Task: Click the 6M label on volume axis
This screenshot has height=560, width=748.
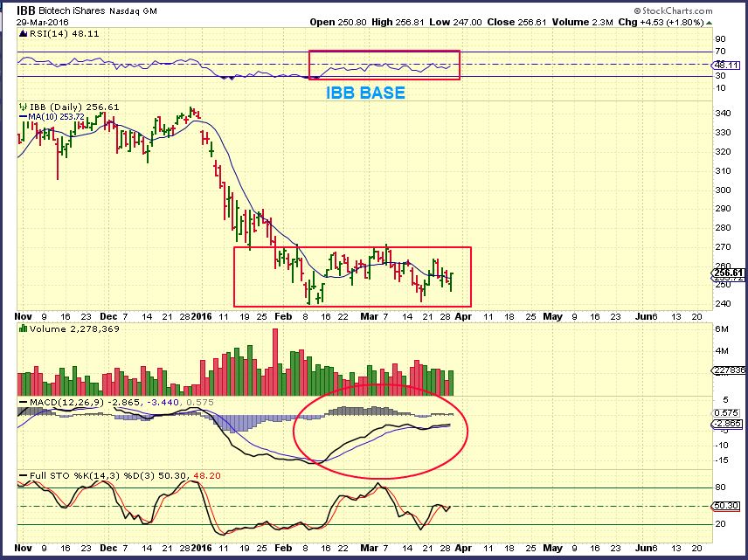Action: [722, 329]
